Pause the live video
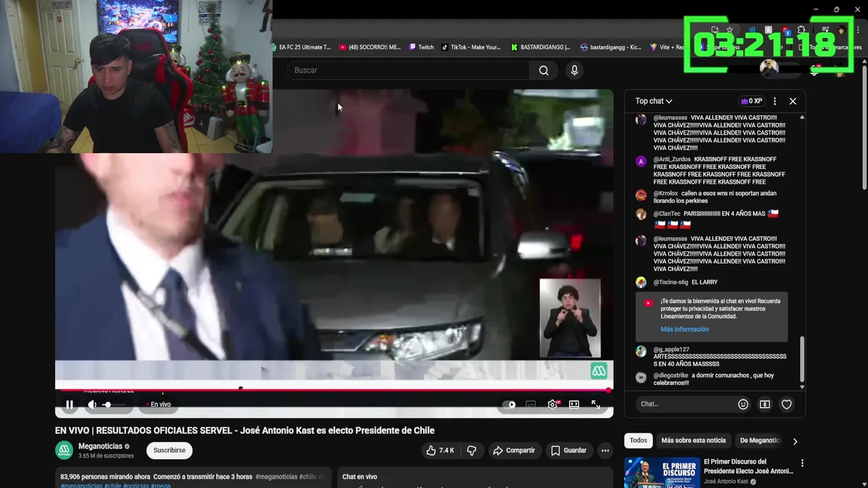868x488 pixels. [69, 405]
